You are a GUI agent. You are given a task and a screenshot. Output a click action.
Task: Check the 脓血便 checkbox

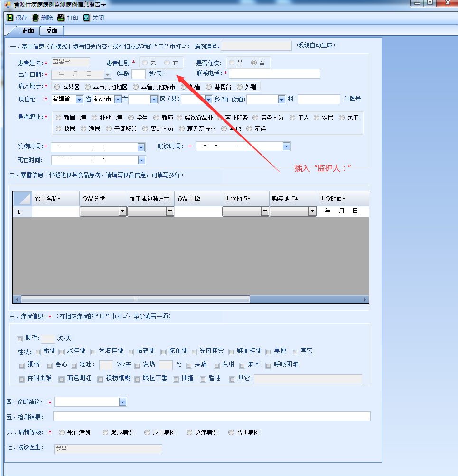164,352
